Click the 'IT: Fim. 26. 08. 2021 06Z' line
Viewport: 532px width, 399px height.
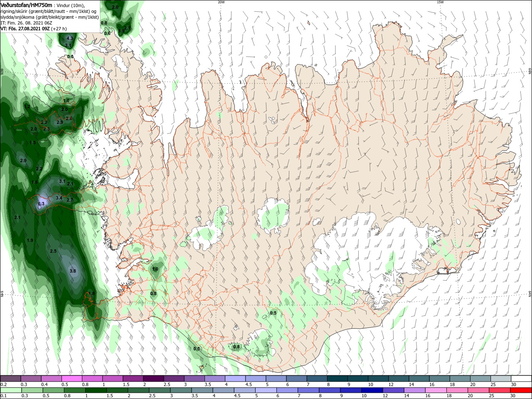click(25, 23)
